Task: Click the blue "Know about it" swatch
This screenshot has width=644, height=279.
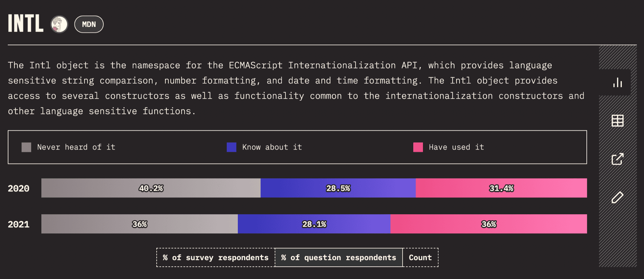Action: point(231,147)
